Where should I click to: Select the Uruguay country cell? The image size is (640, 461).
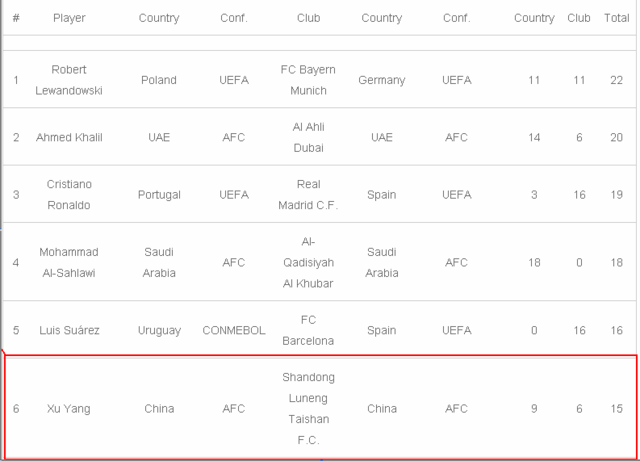(159, 329)
